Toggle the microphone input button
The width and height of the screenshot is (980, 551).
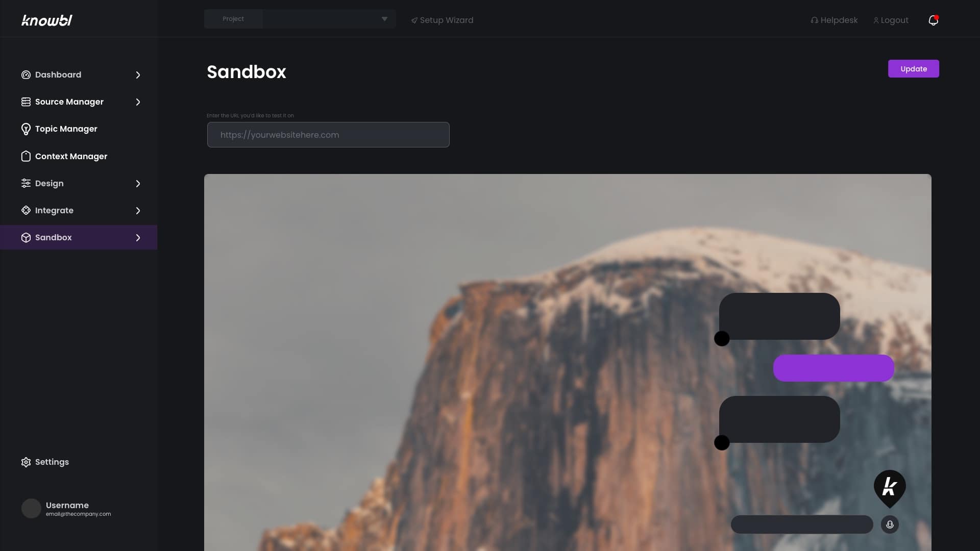tap(889, 524)
